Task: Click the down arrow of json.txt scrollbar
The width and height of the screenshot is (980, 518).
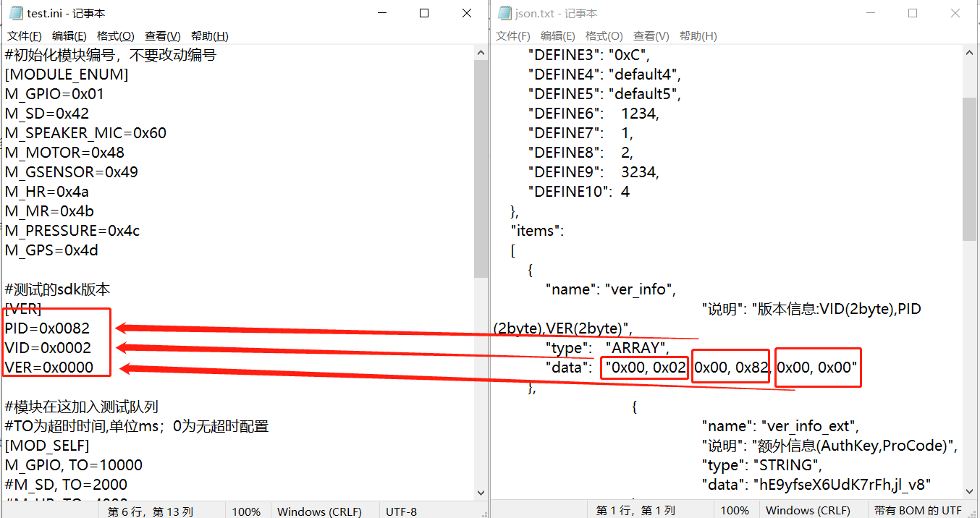Action: [x=969, y=493]
